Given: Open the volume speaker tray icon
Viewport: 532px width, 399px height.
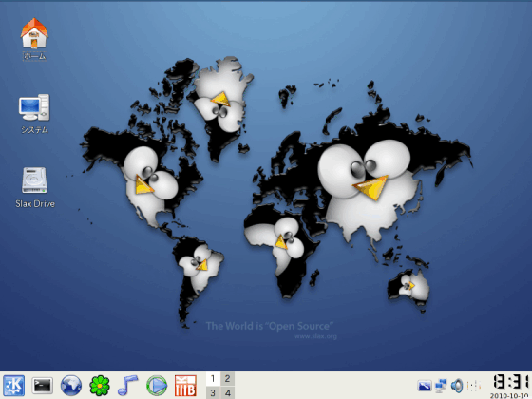Looking at the screenshot, I should [457, 386].
